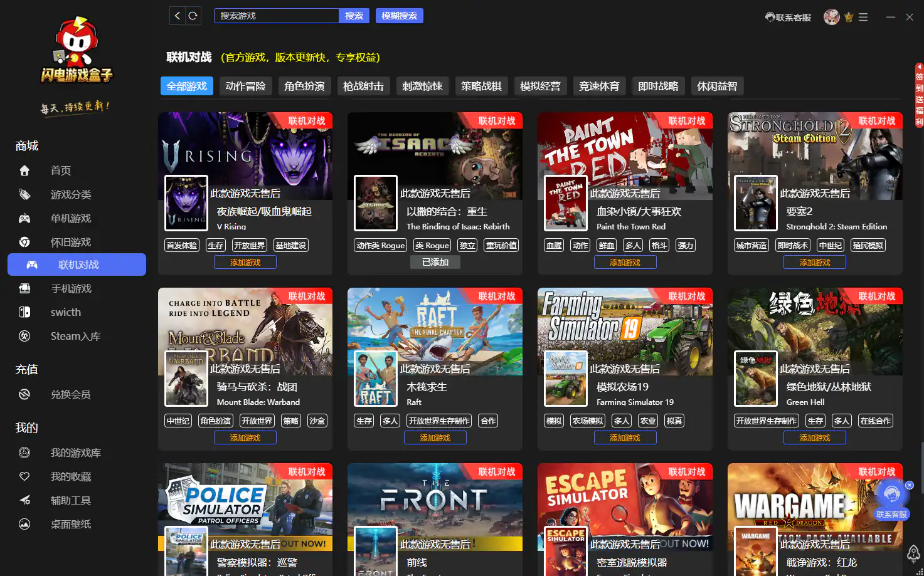Switch to the 动作冒险 tab
924x576 pixels.
pyautogui.click(x=246, y=86)
